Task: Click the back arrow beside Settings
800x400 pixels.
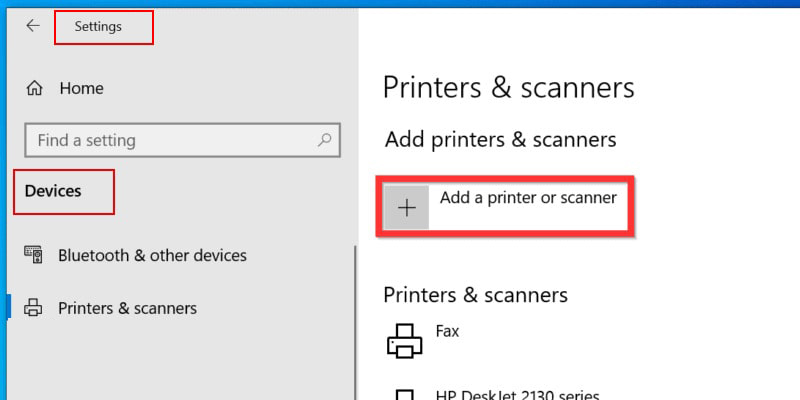Action: click(33, 27)
